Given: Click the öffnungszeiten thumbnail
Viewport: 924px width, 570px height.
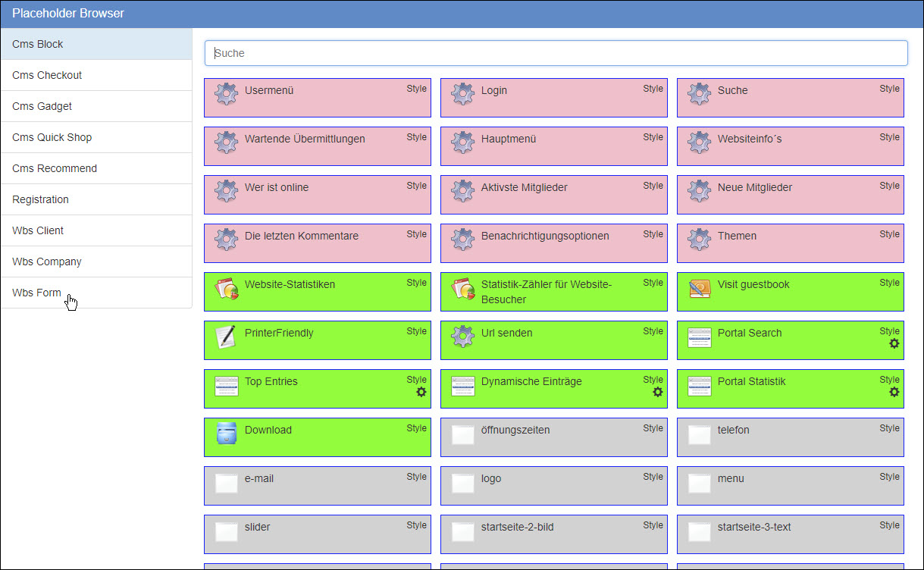Looking at the screenshot, I should point(462,434).
